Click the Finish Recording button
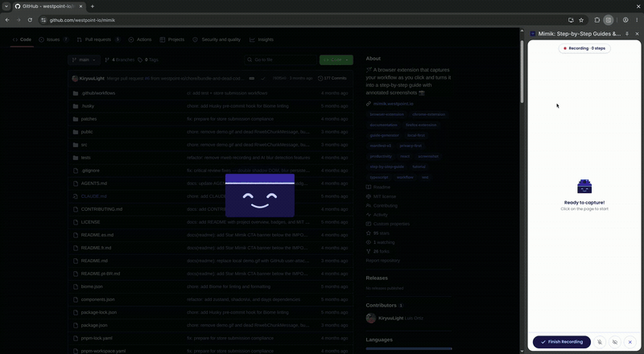Image resolution: width=644 pixels, height=354 pixels. pyautogui.click(x=561, y=342)
